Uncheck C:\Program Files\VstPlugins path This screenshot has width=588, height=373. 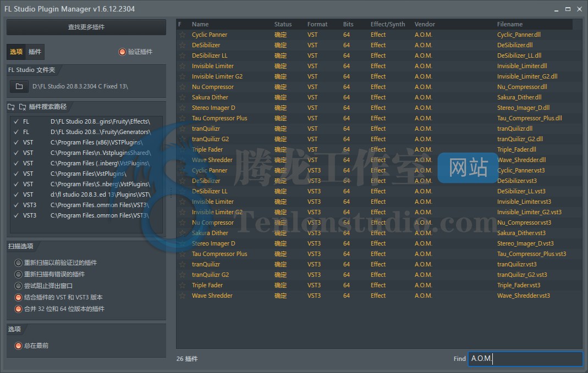pyautogui.click(x=16, y=174)
